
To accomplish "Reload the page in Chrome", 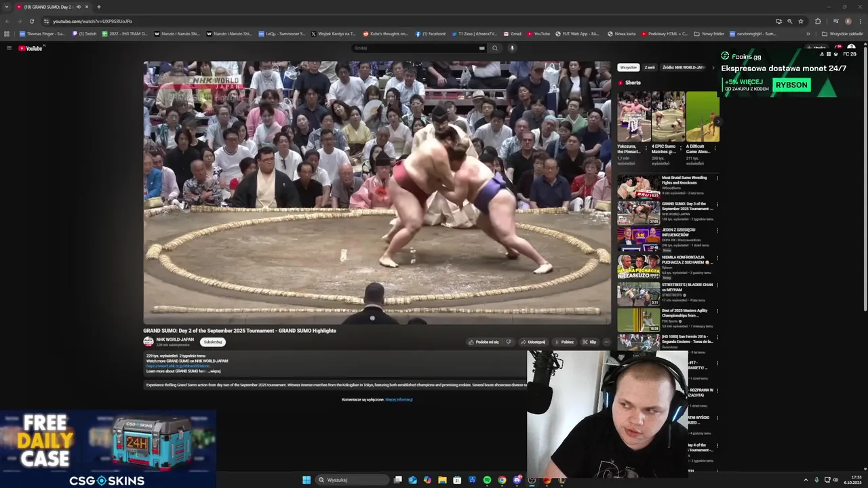I will pos(31,21).
